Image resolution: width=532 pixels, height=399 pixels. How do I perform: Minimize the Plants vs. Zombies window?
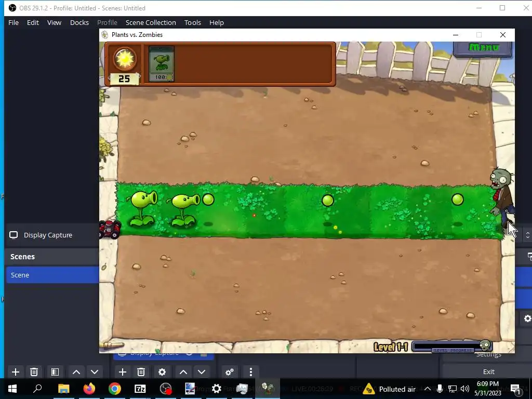(456, 35)
